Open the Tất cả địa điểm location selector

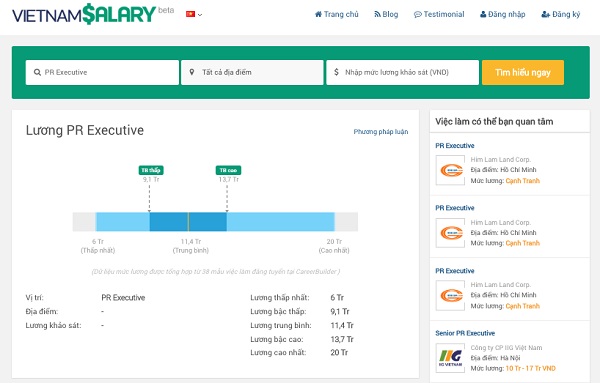252,72
